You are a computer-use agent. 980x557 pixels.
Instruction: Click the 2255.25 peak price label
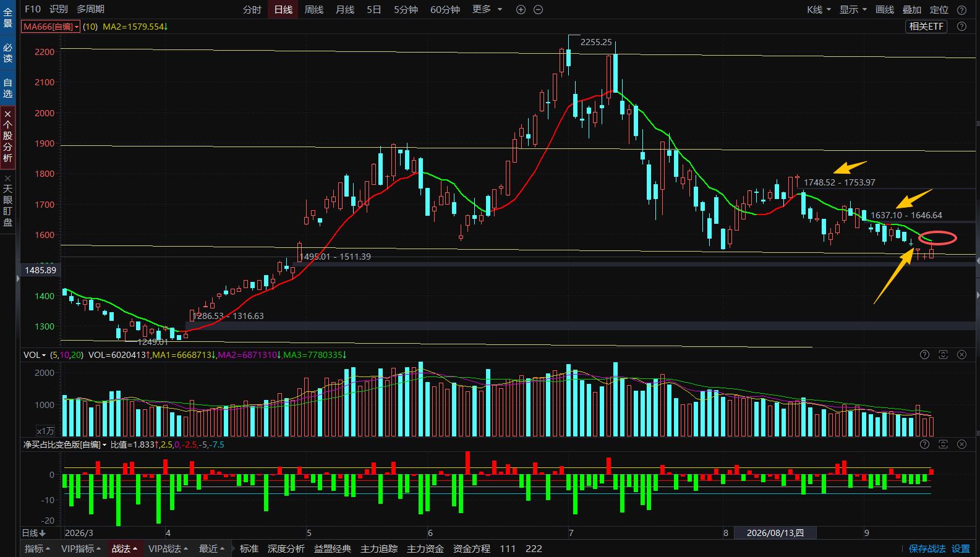[x=596, y=42]
